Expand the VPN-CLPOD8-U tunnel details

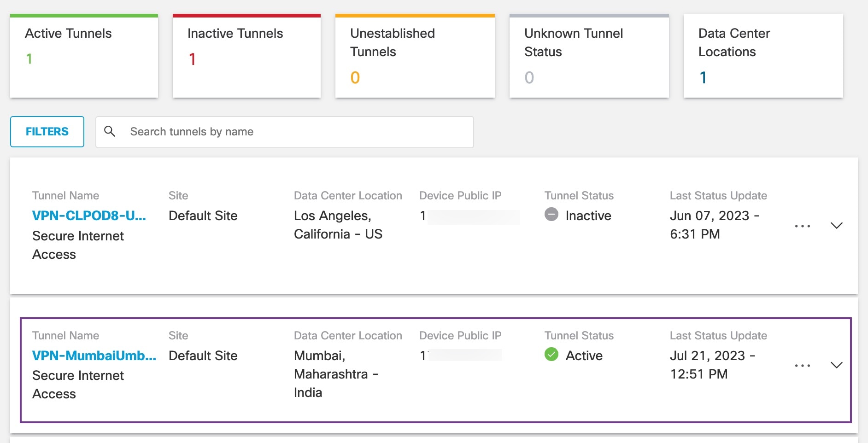click(836, 226)
